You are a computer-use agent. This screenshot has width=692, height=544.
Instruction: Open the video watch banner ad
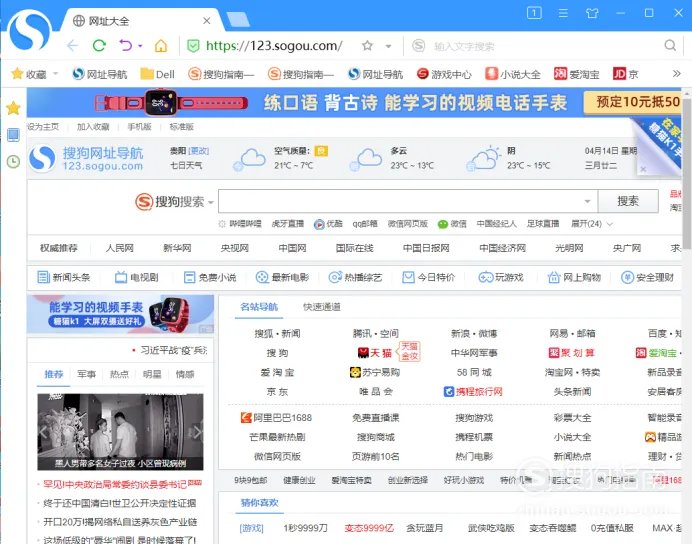click(120, 314)
